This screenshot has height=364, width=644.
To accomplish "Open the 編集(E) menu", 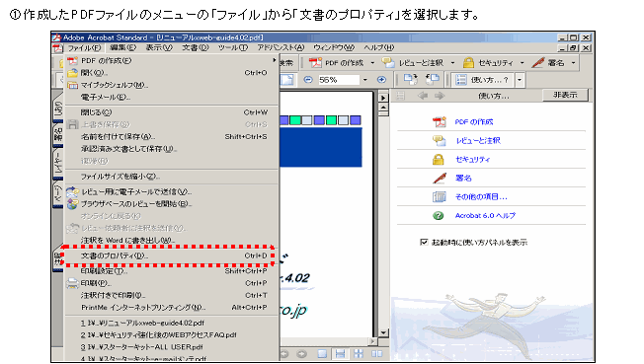I will point(122,47).
